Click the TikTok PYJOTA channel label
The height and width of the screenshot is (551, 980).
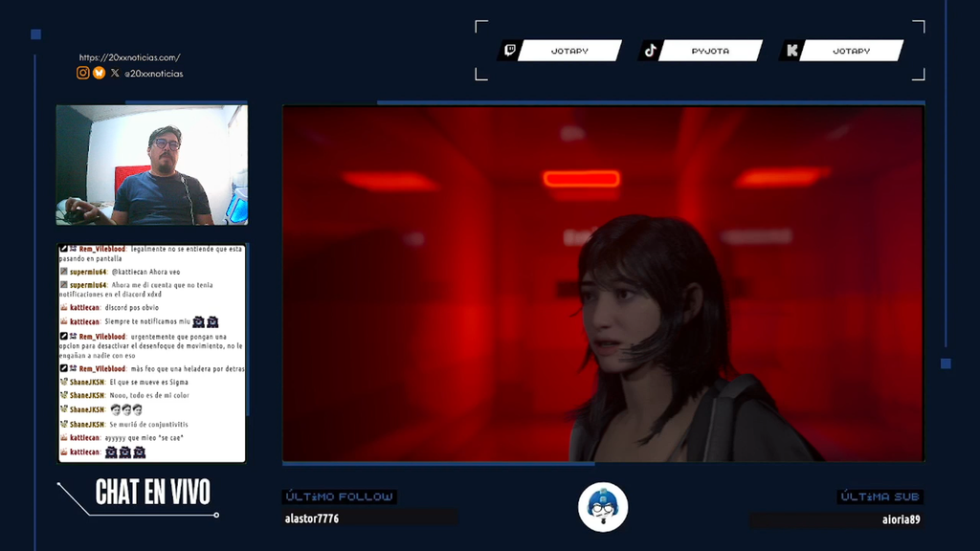coord(710,51)
